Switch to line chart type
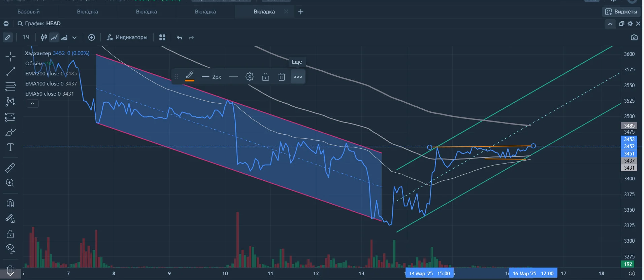644x280 pixels. pyautogui.click(x=54, y=37)
